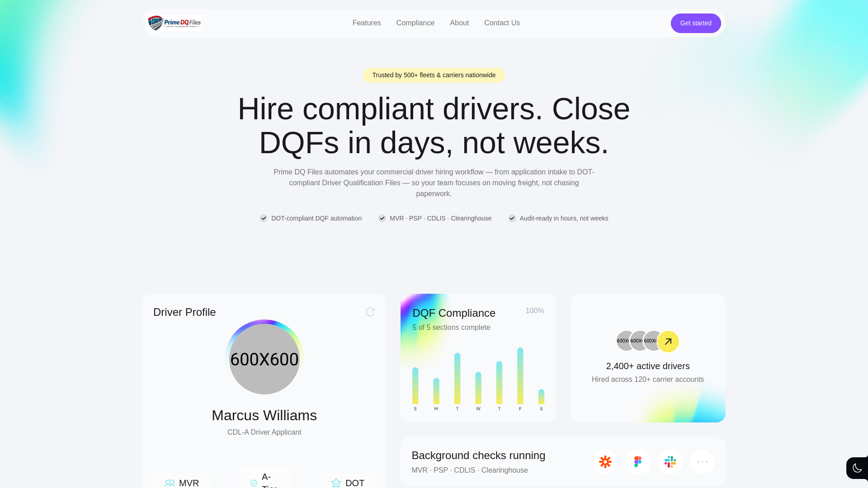Click the Figma integration icon
Screen dimensions: 868x488
tap(638, 462)
